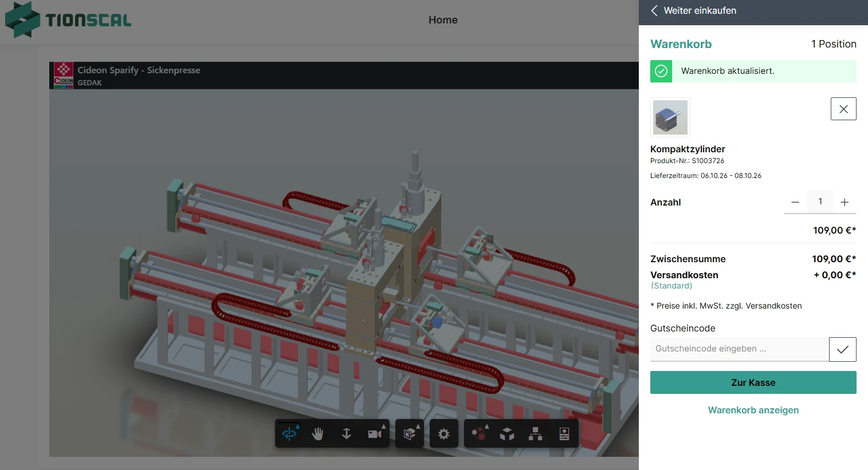
Task: Remove Kompaktzylinder from cart with X
Action: point(843,109)
